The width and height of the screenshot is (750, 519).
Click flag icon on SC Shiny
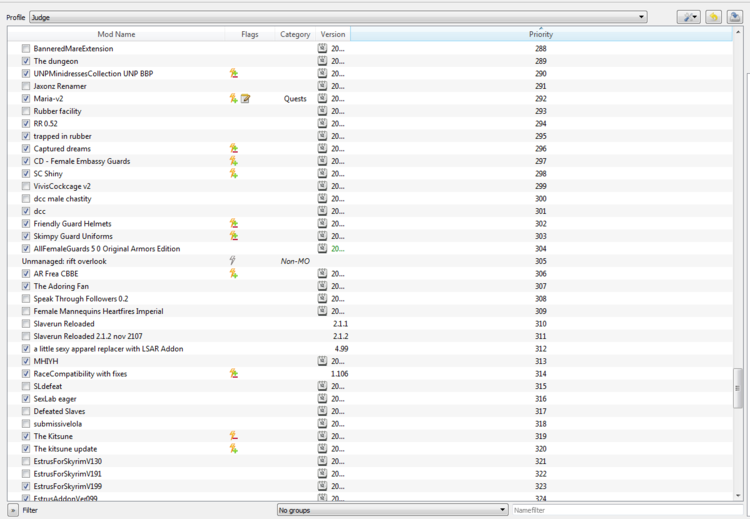233,174
